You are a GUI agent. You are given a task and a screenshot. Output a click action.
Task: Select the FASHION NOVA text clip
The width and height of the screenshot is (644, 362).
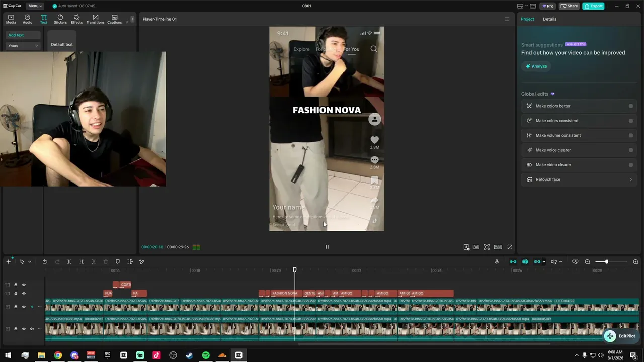(285, 293)
